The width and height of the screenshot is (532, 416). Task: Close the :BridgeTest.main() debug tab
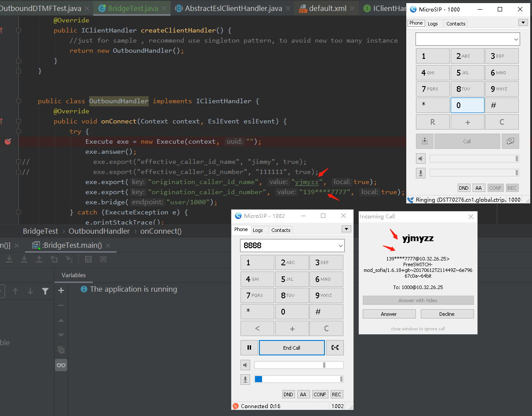pyautogui.click(x=108, y=246)
